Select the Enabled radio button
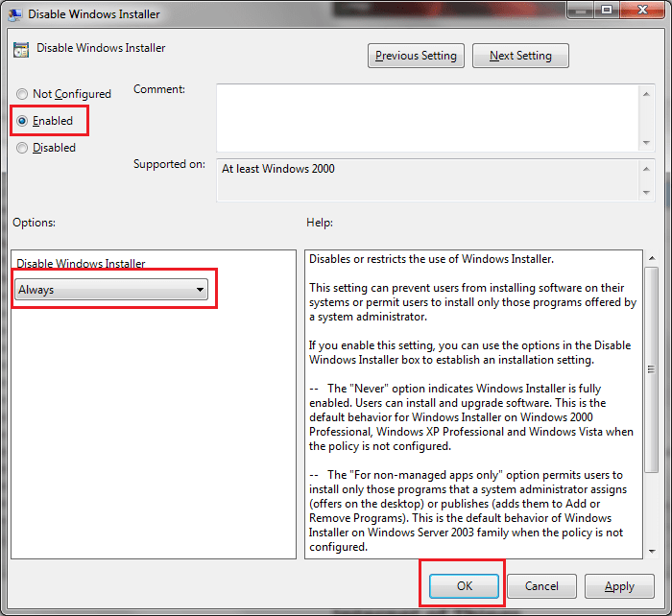672x616 pixels. pos(22,121)
